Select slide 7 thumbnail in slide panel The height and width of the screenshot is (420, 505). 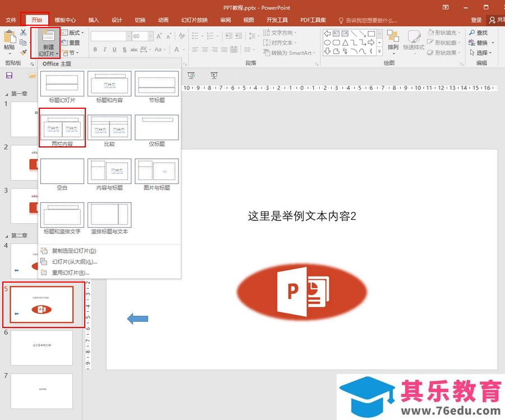click(x=42, y=391)
